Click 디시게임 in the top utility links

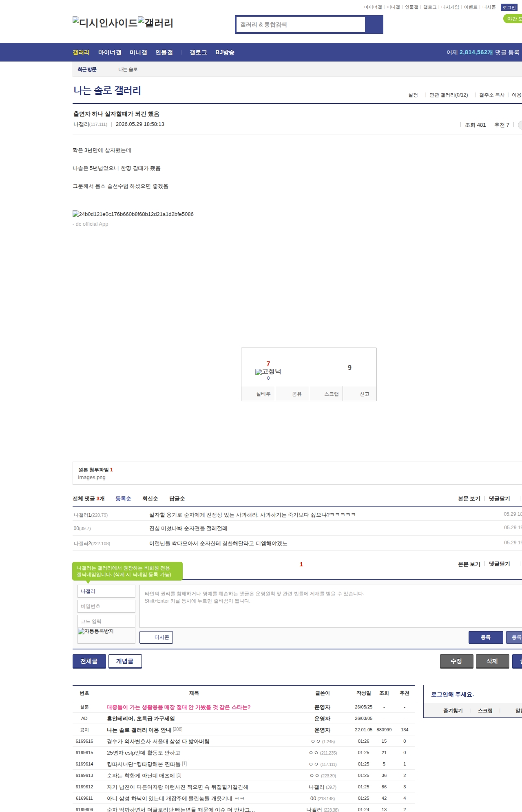pos(450,7)
